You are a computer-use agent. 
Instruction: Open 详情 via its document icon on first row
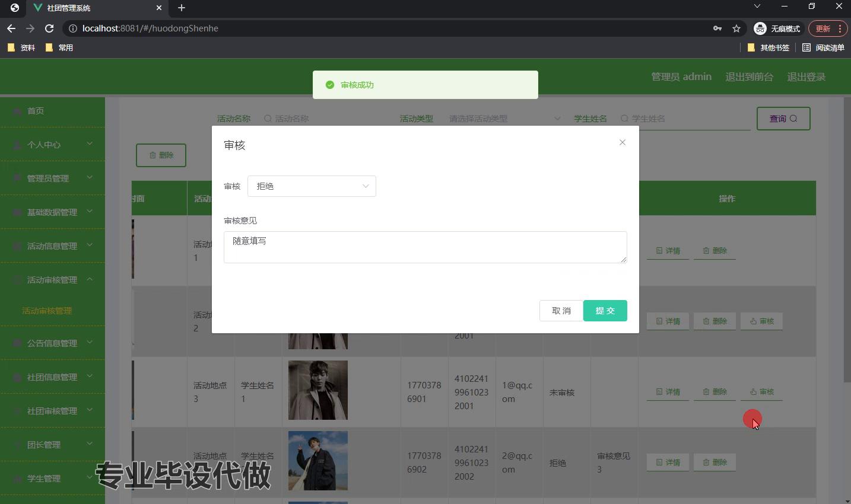point(660,250)
